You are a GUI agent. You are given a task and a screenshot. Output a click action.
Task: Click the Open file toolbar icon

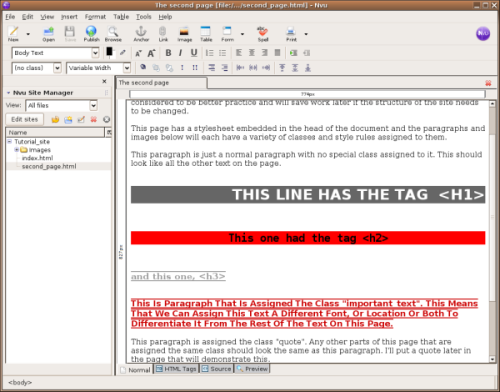pyautogui.click(x=48, y=33)
